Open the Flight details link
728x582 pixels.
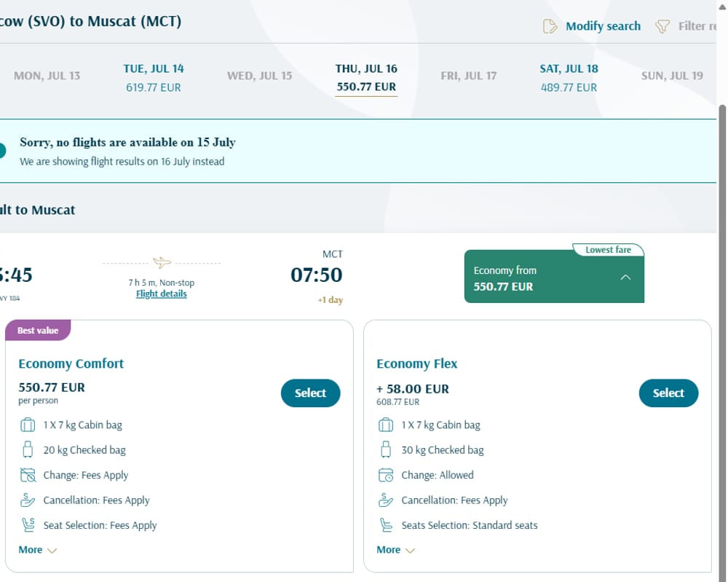(161, 294)
